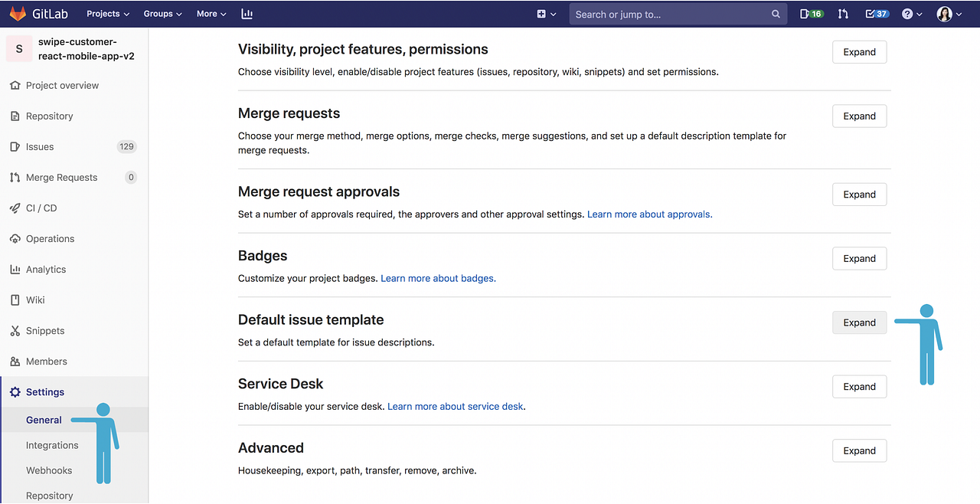
Task: Open the Groups dropdown menu
Action: [x=162, y=14]
